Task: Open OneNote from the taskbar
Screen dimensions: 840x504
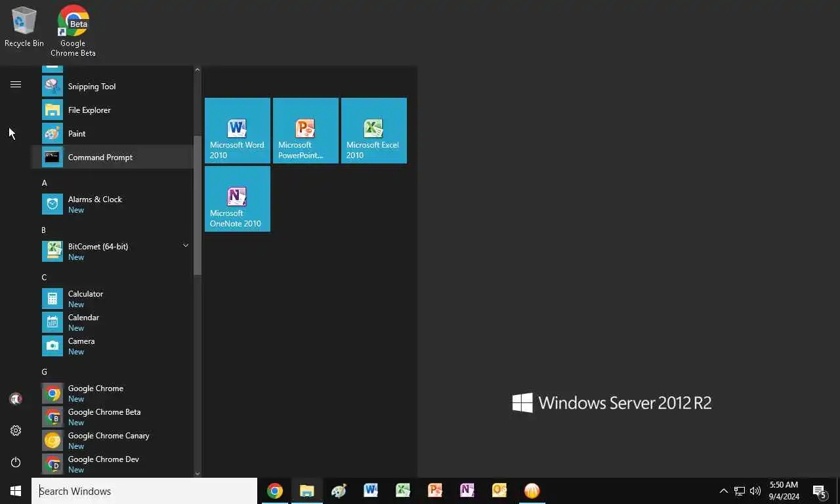Action: coord(467,491)
